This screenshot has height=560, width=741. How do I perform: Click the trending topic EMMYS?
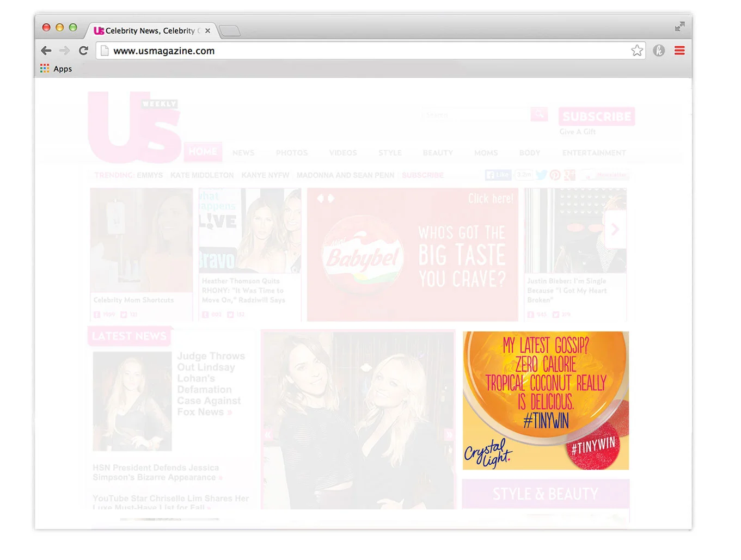pos(150,175)
